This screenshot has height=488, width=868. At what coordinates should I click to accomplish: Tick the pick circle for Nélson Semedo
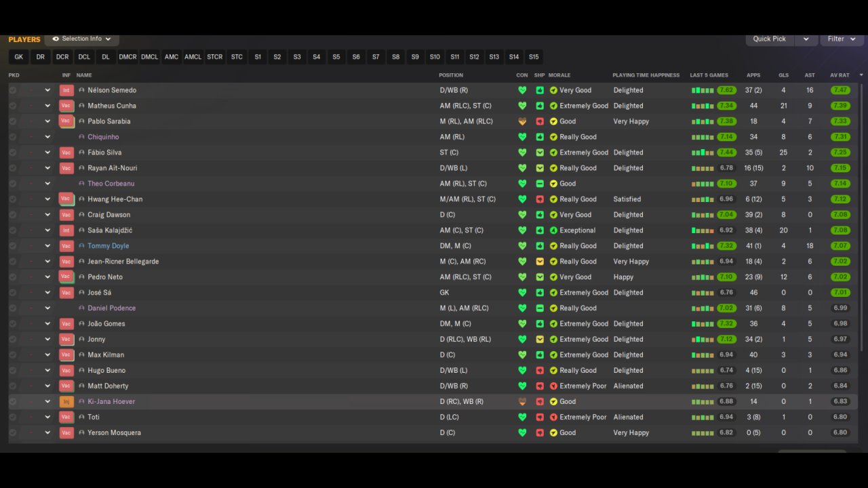point(13,90)
